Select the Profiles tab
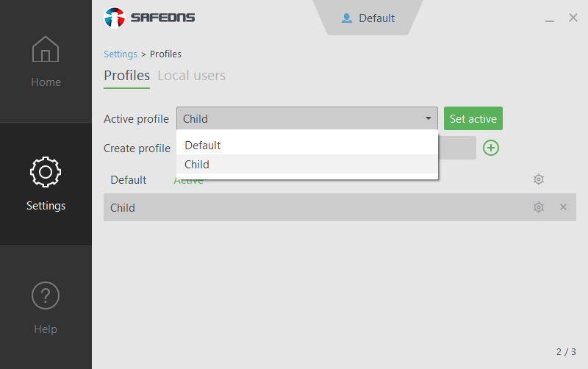588x369 pixels. 126,76
